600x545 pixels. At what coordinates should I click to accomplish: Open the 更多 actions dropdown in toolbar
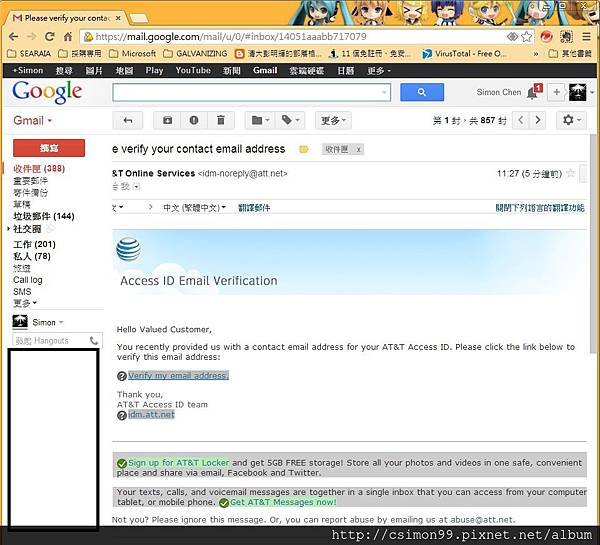[x=333, y=121]
